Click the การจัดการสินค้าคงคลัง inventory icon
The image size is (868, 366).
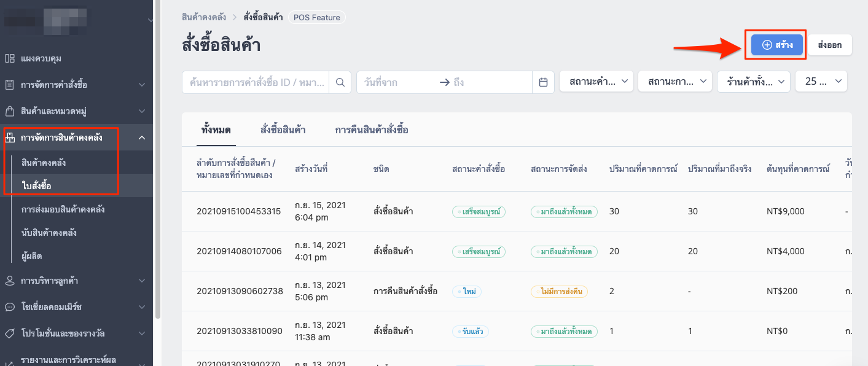(10, 138)
